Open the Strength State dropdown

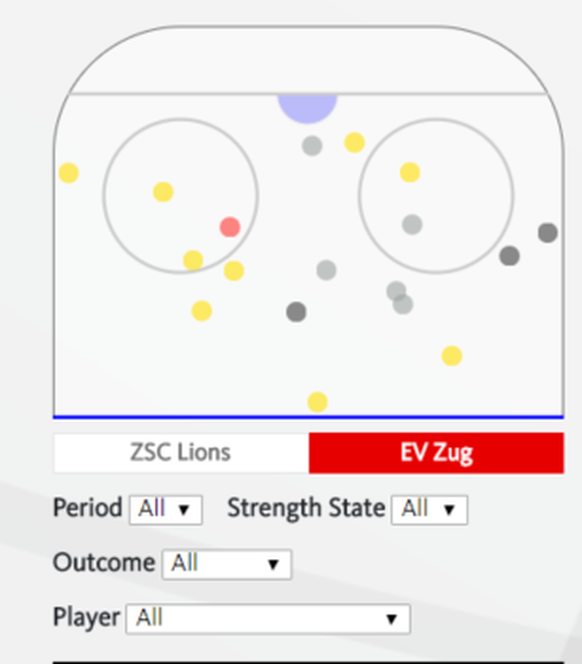430,510
